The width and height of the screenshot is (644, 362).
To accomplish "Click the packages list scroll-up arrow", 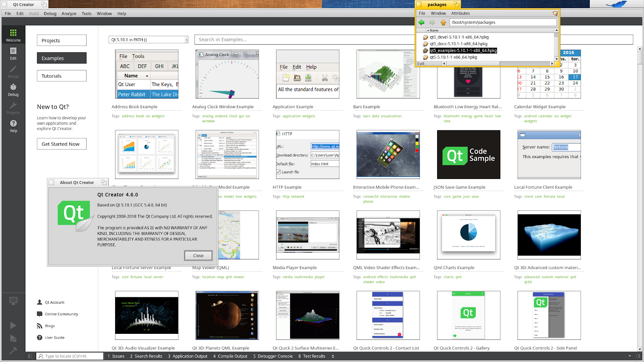I will [x=557, y=30].
